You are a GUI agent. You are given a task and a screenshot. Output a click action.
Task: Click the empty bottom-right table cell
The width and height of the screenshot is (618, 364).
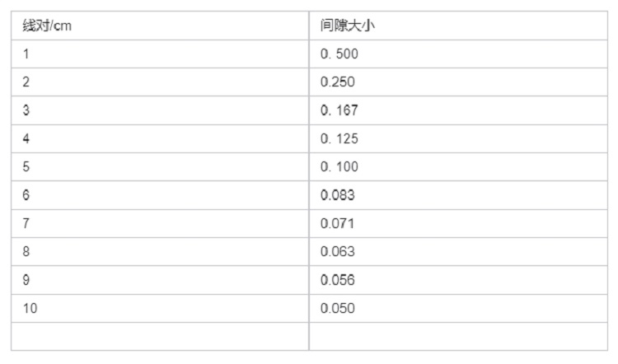click(x=458, y=336)
